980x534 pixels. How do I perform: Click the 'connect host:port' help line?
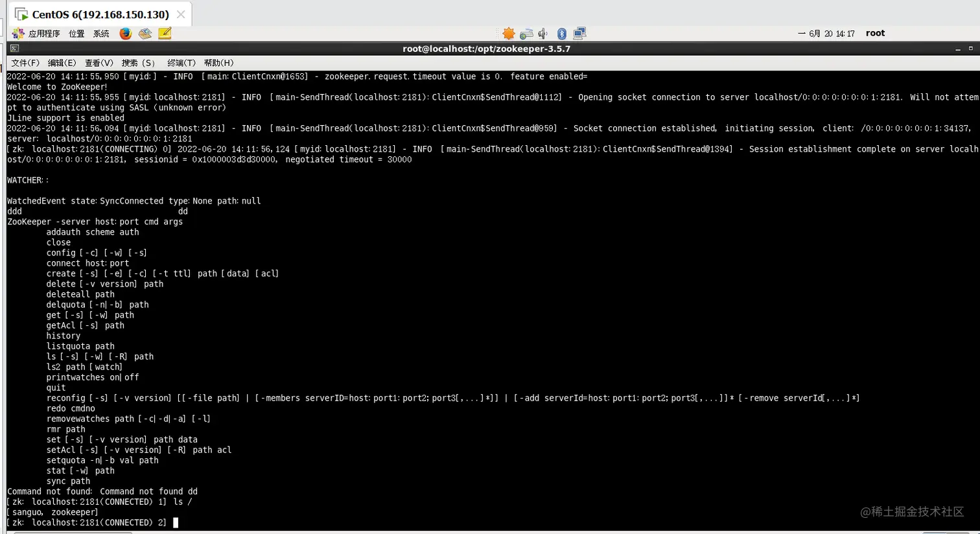[x=87, y=263]
